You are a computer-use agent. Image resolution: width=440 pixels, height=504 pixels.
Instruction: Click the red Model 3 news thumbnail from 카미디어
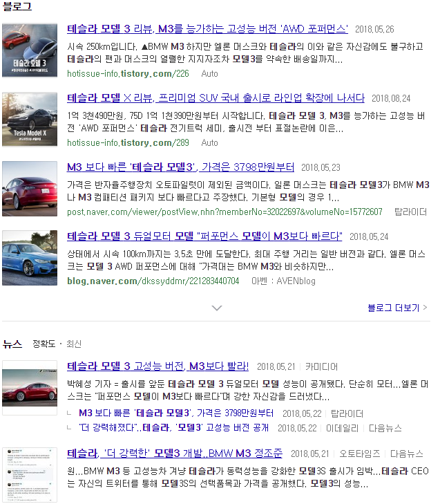[x=30, y=388]
